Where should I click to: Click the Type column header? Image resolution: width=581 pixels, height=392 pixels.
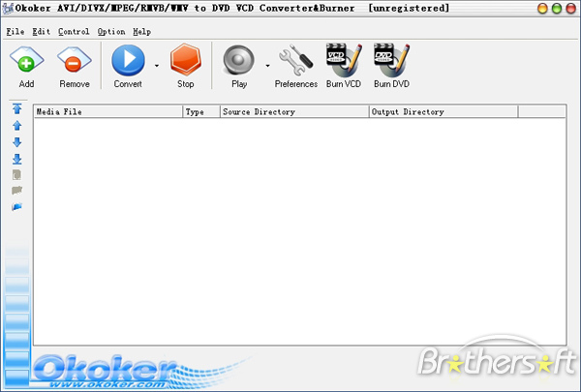coord(201,112)
